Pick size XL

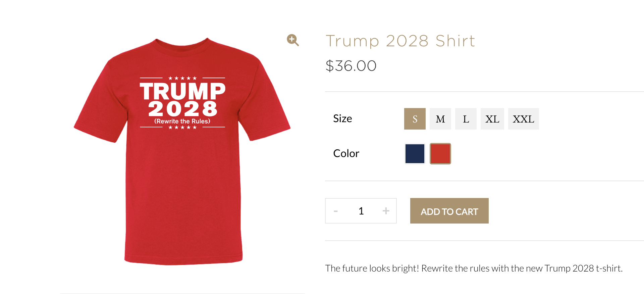click(492, 119)
